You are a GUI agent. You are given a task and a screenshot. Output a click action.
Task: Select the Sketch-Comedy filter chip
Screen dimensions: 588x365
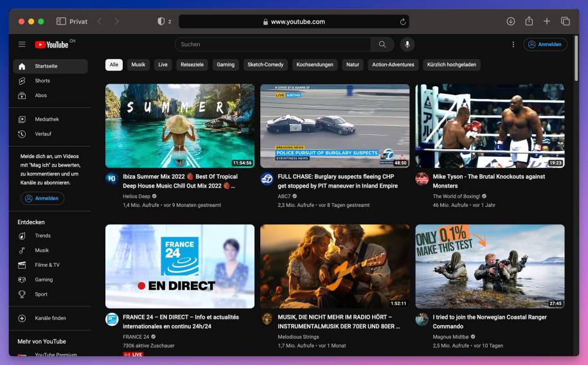coord(265,64)
